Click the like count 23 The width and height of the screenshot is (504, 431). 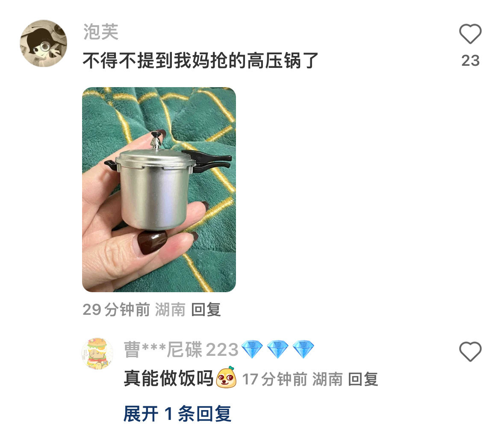(470, 61)
